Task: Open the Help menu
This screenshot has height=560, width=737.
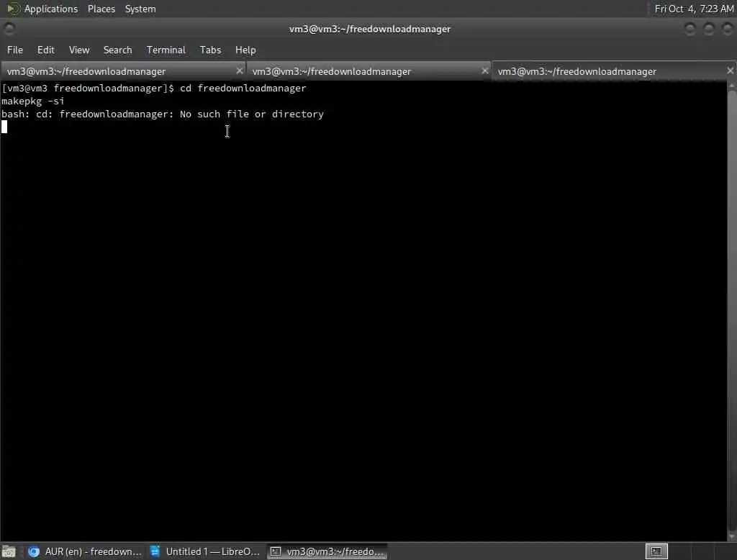Action: (x=245, y=50)
